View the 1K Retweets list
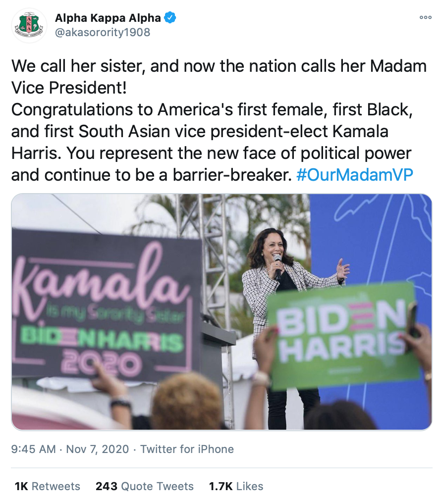This screenshot has width=442, height=504. click(47, 486)
